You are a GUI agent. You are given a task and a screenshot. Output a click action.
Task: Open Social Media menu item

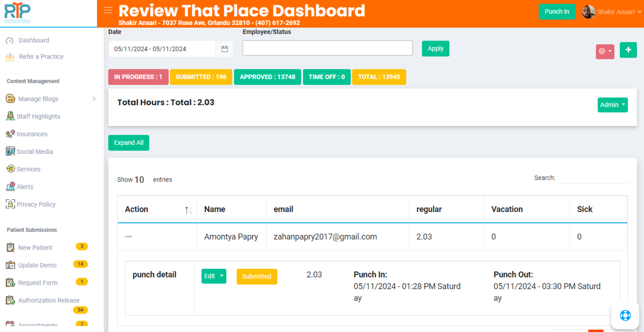click(35, 152)
